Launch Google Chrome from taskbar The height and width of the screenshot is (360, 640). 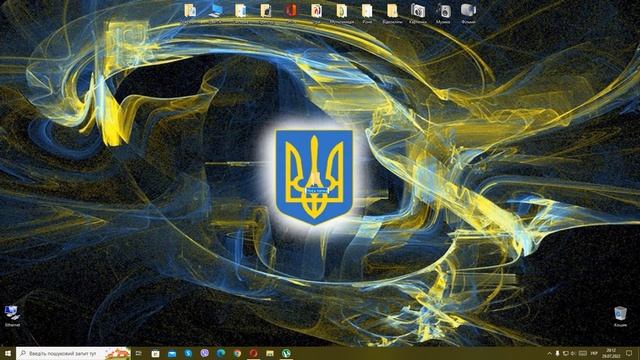click(x=237, y=353)
